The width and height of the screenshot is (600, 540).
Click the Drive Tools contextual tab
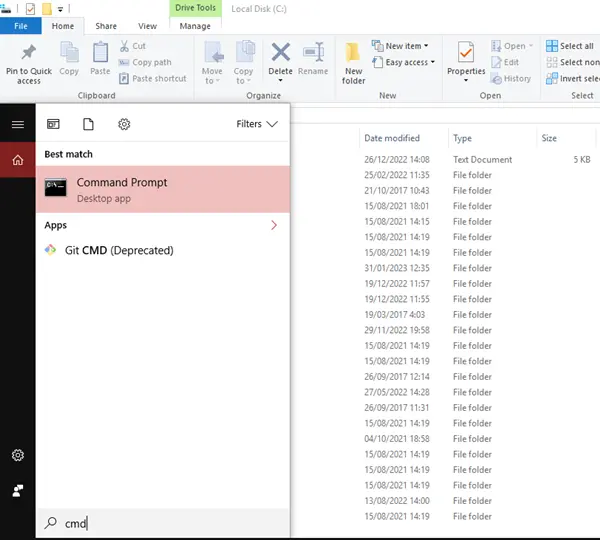point(196,8)
